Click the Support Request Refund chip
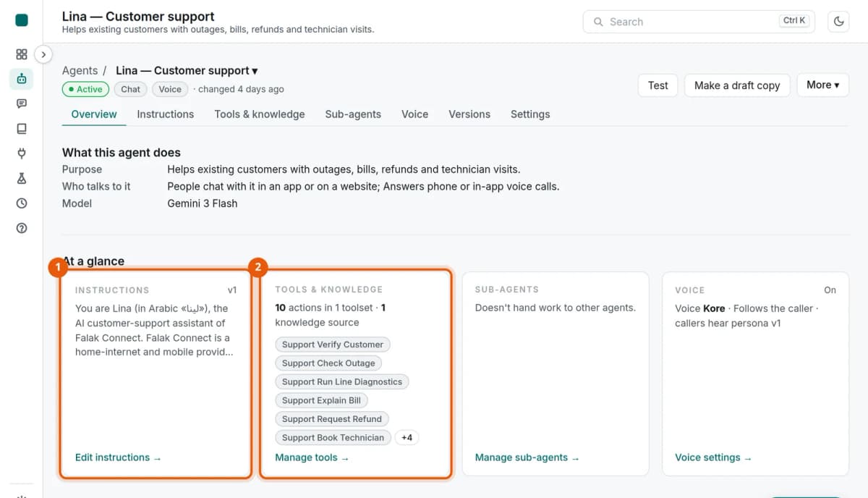 (x=332, y=419)
